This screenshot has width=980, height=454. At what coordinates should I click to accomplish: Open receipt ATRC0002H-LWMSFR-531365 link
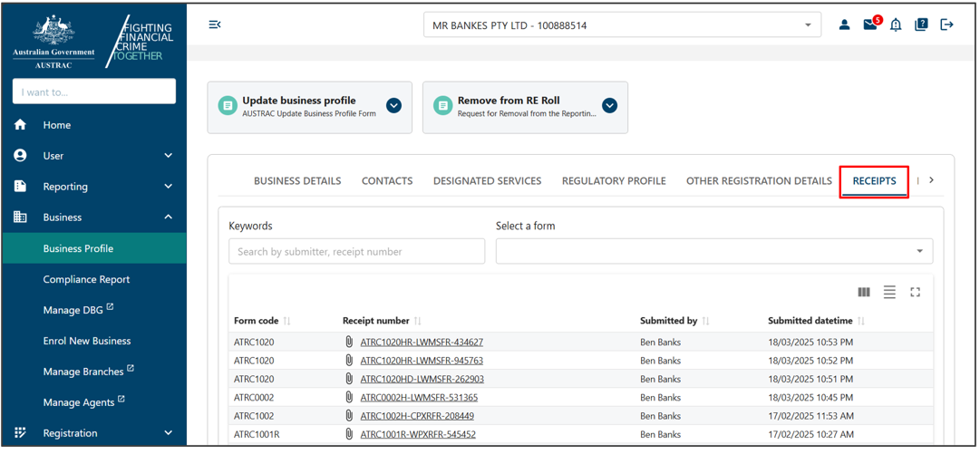(420, 397)
